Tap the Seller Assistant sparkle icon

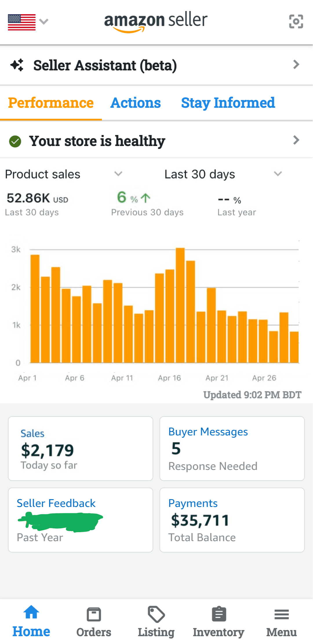[x=17, y=65]
